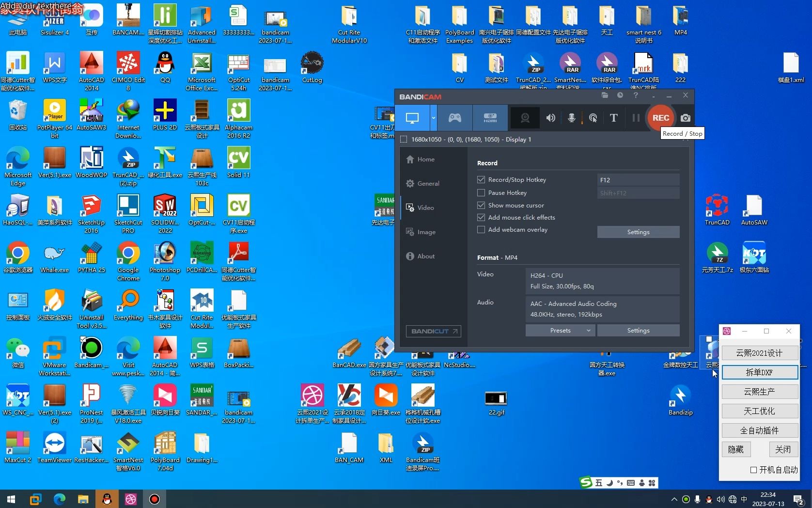The height and width of the screenshot is (508, 812).
Task: Click the taskbar clock showing 22:34
Action: tap(768, 495)
